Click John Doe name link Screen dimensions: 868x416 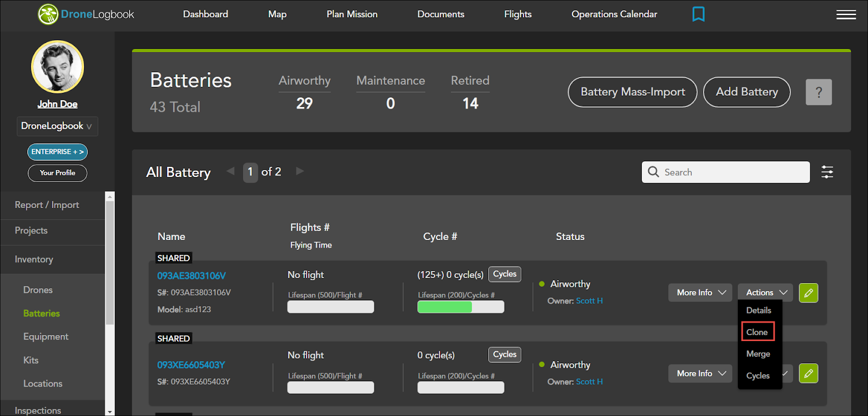click(58, 104)
